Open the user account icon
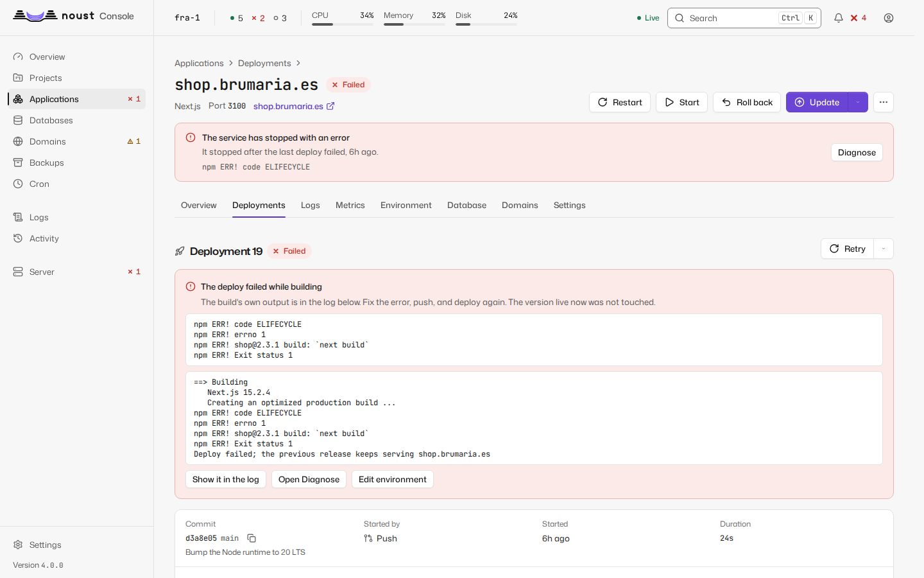The image size is (924, 578). (x=889, y=18)
